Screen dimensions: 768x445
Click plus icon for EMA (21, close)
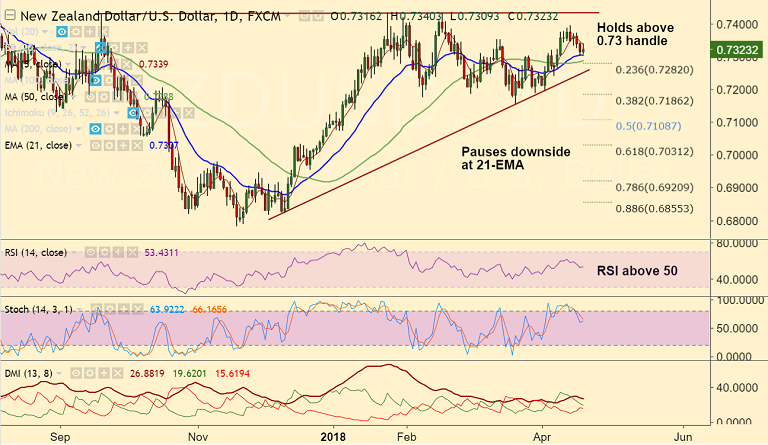point(123,145)
